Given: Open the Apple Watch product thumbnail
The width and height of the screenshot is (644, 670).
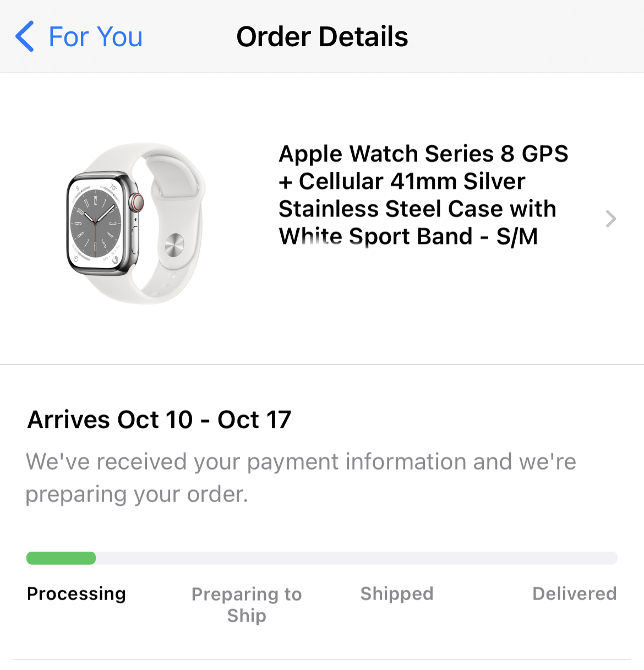Looking at the screenshot, I should (x=135, y=223).
